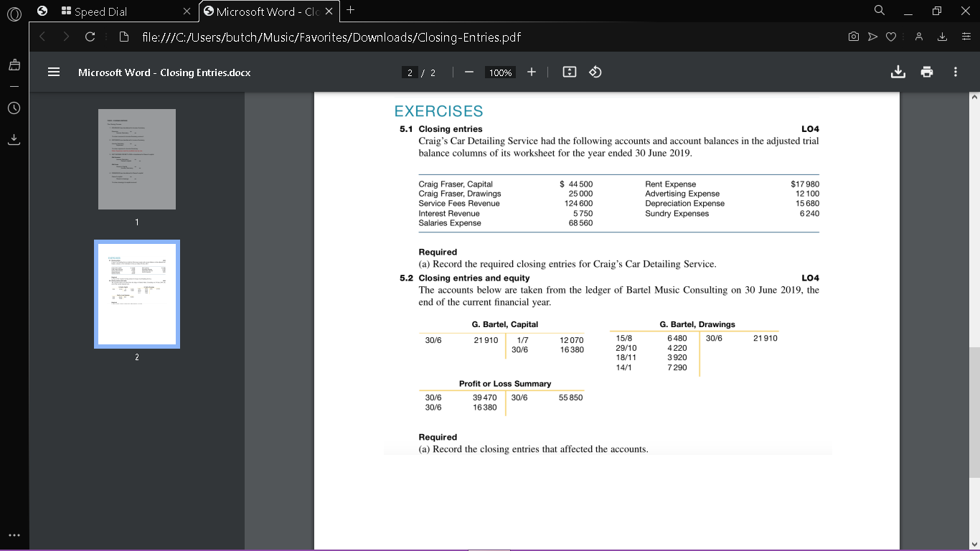Viewport: 980px width, 551px height.
Task: Open the profile account icon
Action: point(919,37)
